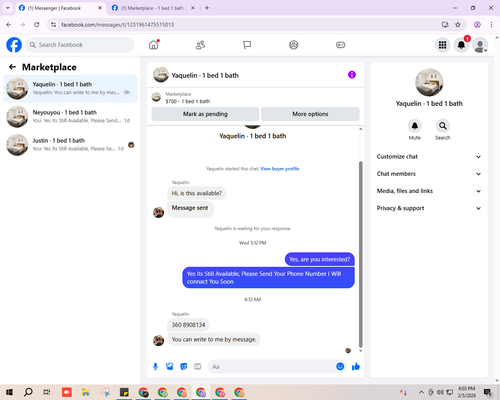
Task: Open the Chrome three-dot menu
Action: (x=491, y=24)
